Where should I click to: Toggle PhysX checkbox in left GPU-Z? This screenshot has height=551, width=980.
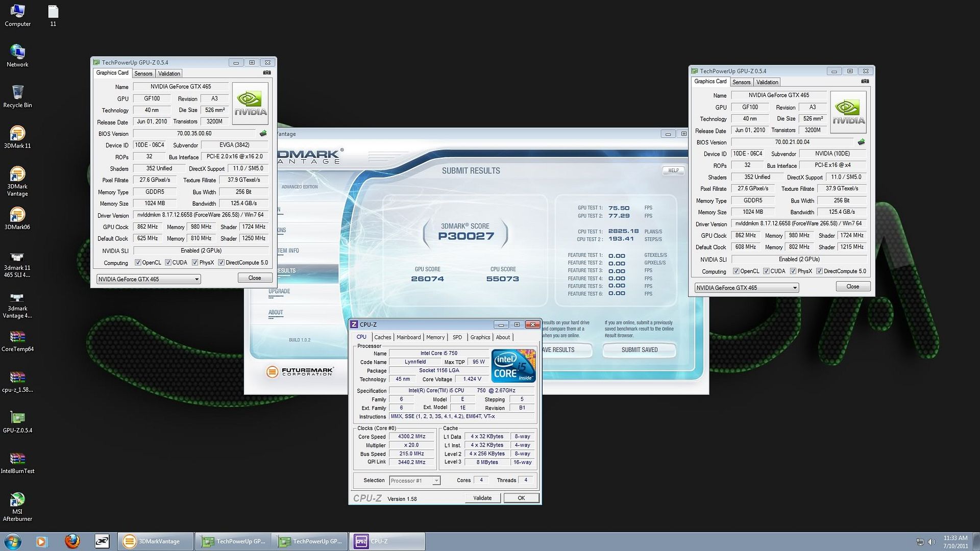[195, 263]
